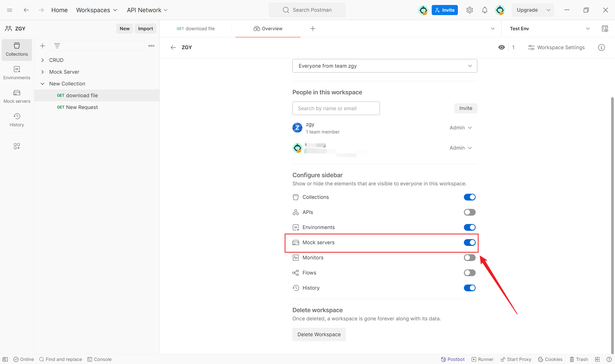
Task: Change second member's Admin role dropdown
Action: (461, 148)
